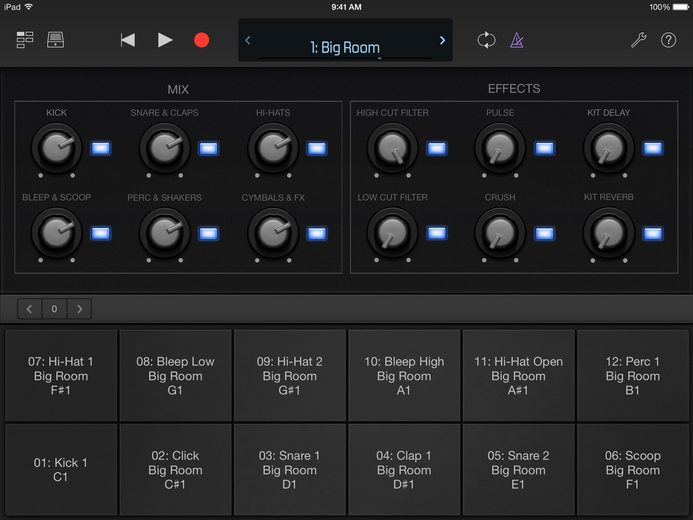The height and width of the screenshot is (520, 693).
Task: Click the Pulse effect knob
Action: 500,148
